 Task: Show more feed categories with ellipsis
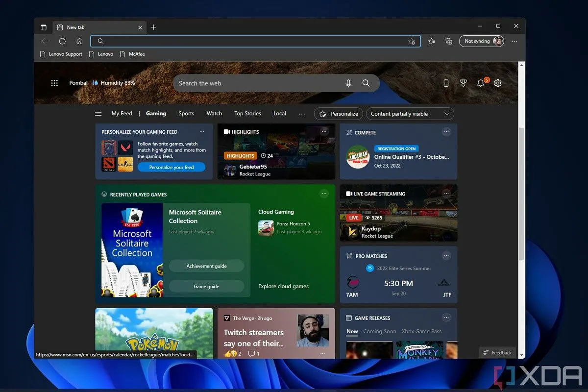click(x=302, y=114)
